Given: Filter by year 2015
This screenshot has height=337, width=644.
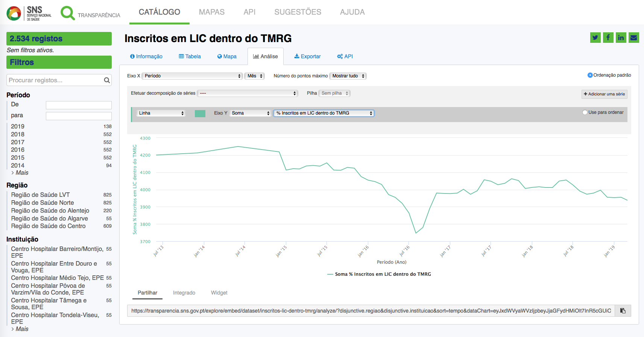Looking at the screenshot, I should (61, 158).
